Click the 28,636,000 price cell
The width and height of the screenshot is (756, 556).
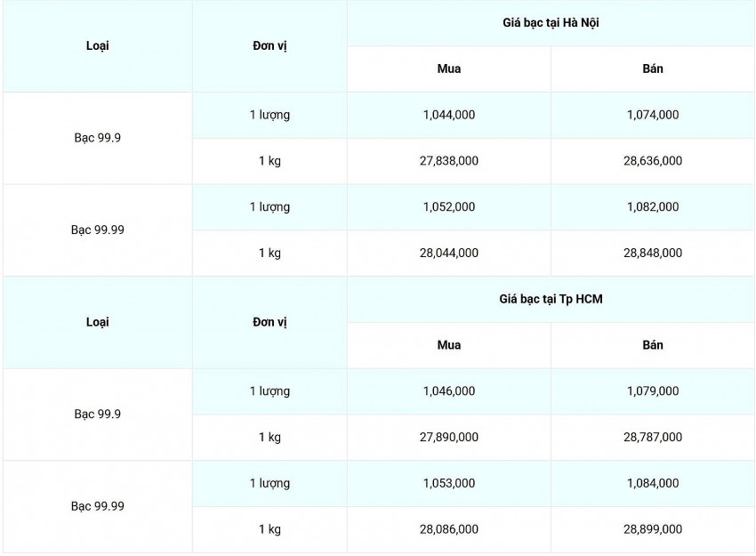(x=653, y=161)
